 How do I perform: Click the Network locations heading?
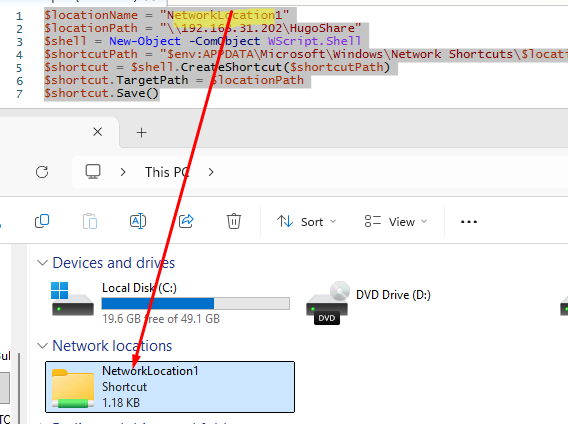pos(112,346)
